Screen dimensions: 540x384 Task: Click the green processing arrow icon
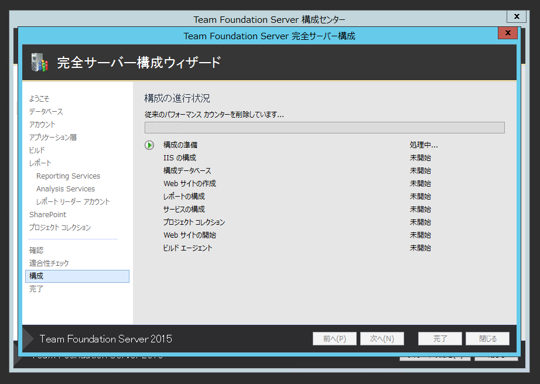(149, 145)
